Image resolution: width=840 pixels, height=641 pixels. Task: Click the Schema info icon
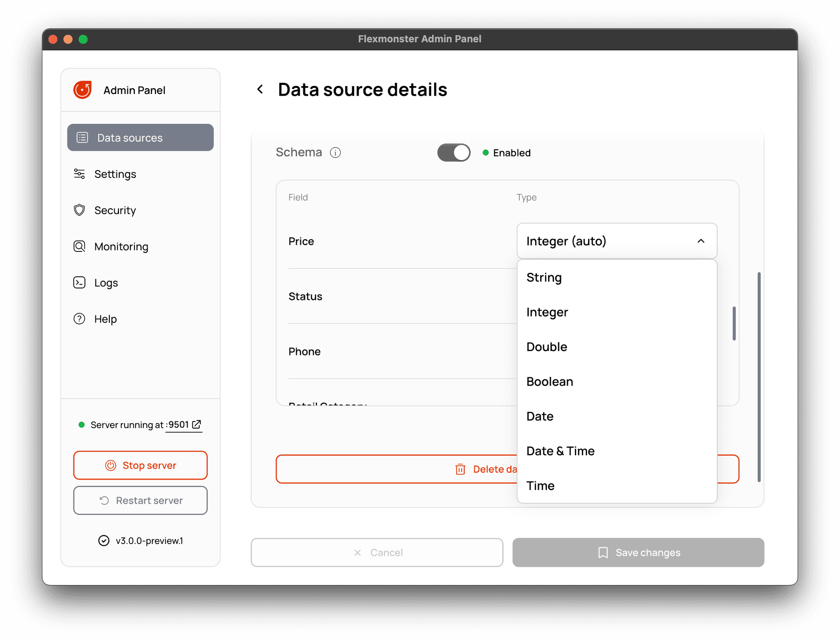[x=335, y=152]
